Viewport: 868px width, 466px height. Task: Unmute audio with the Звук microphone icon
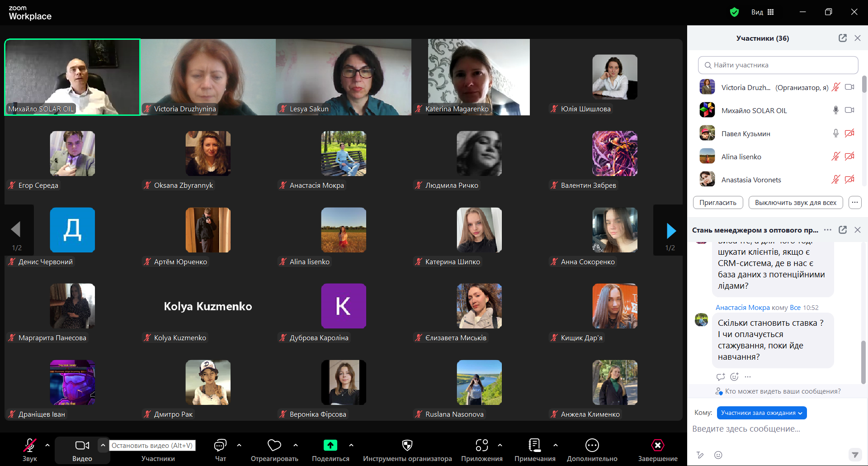(x=30, y=446)
